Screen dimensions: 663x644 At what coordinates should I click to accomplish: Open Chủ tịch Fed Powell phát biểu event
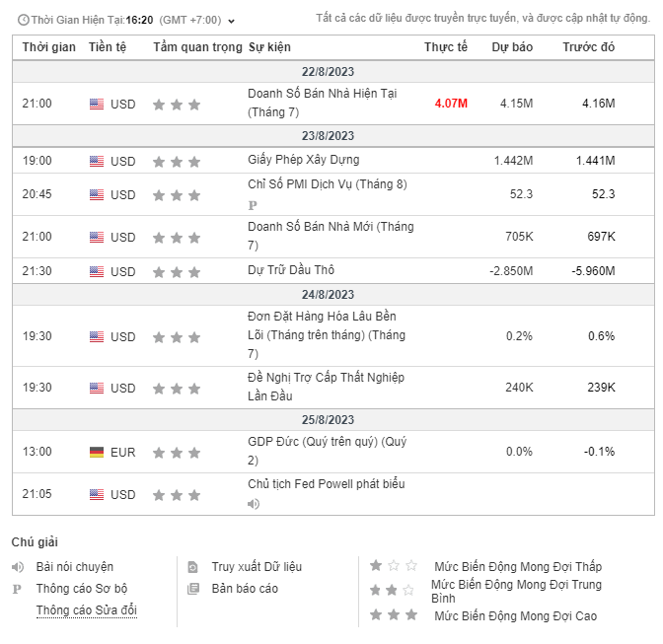click(326, 484)
